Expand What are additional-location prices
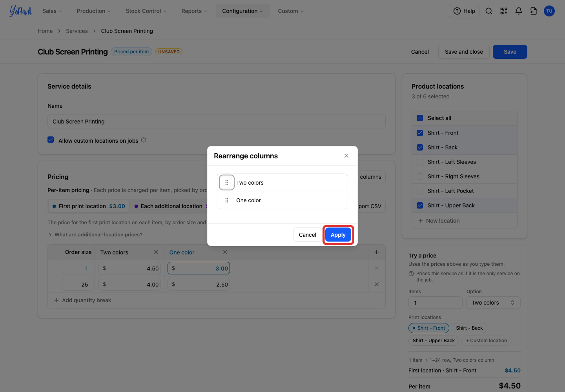Screen dimensions: 565x392 [95, 234]
